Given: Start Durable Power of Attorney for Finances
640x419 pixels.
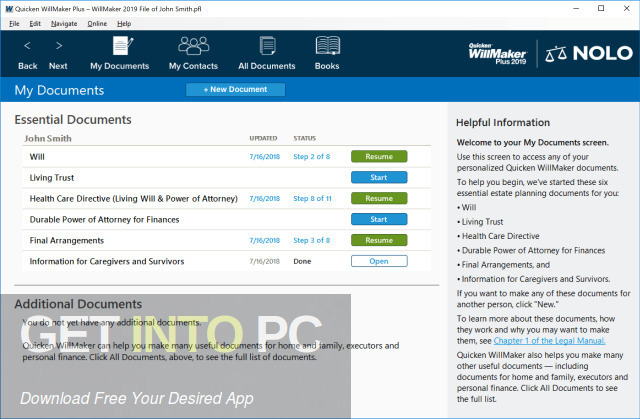Looking at the screenshot, I should point(379,219).
